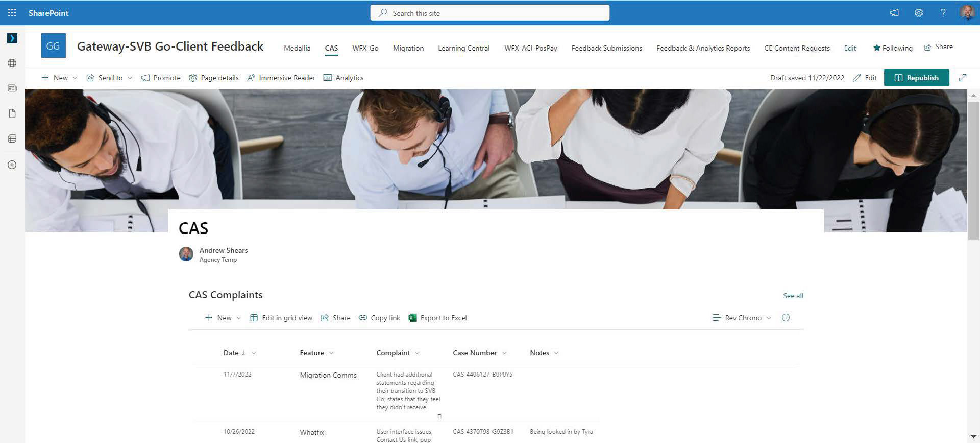This screenshot has width=980, height=443.
Task: Click the expand to full screen icon
Action: (x=963, y=78)
